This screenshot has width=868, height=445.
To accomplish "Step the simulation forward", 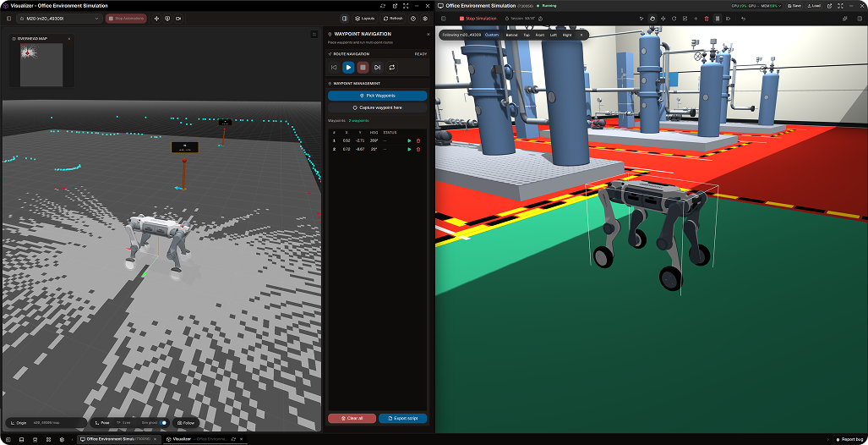I will tap(728, 19).
